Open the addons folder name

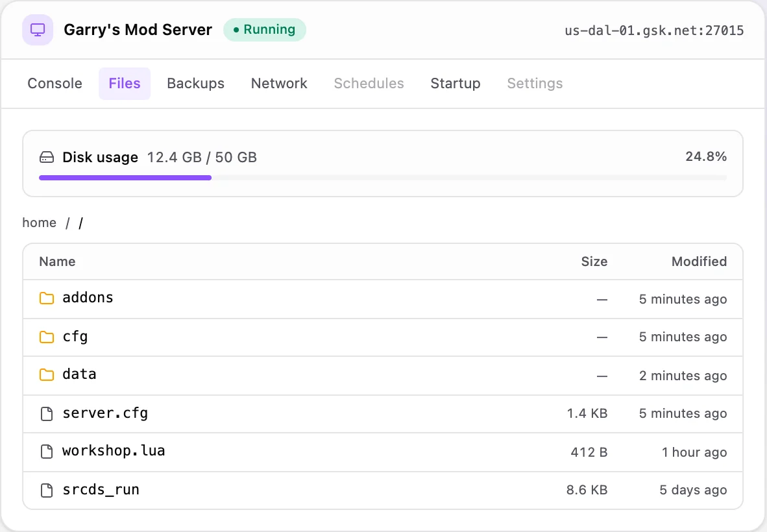tap(88, 298)
